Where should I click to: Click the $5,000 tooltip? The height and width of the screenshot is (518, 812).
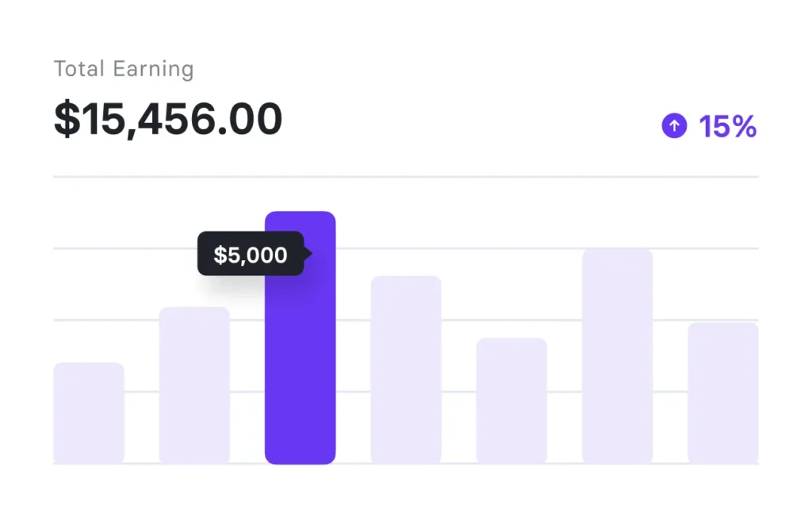(251, 255)
